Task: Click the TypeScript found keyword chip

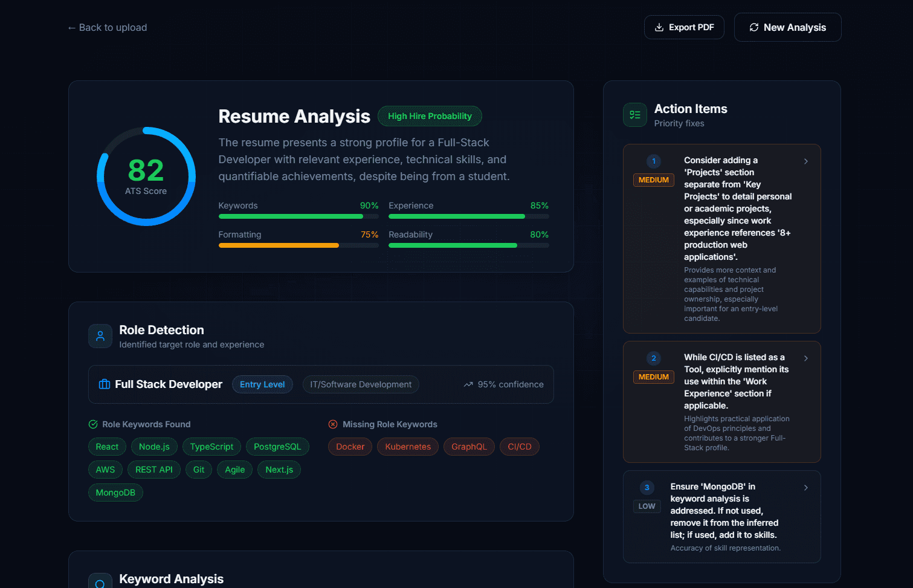Action: click(211, 447)
